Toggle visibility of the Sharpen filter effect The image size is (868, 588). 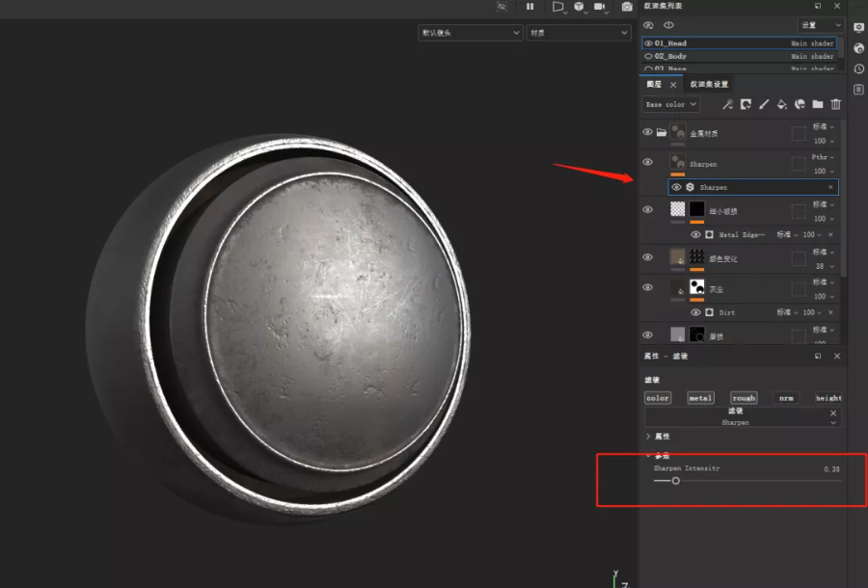676,187
